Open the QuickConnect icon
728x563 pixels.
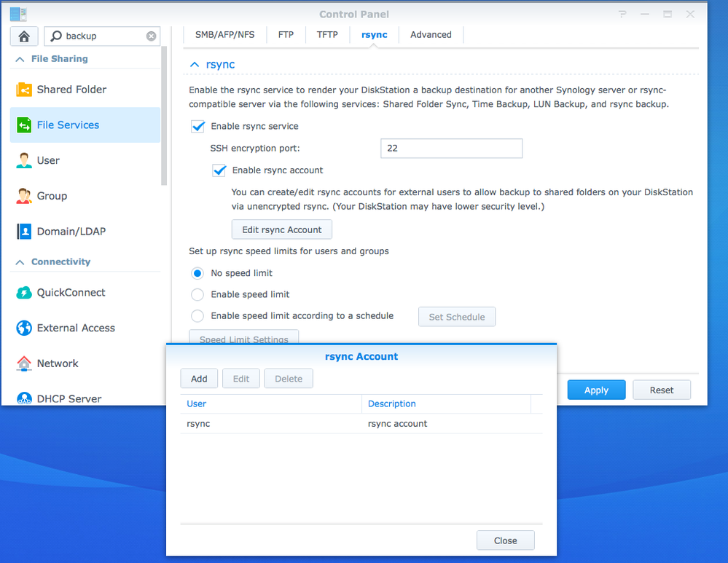coord(23,292)
